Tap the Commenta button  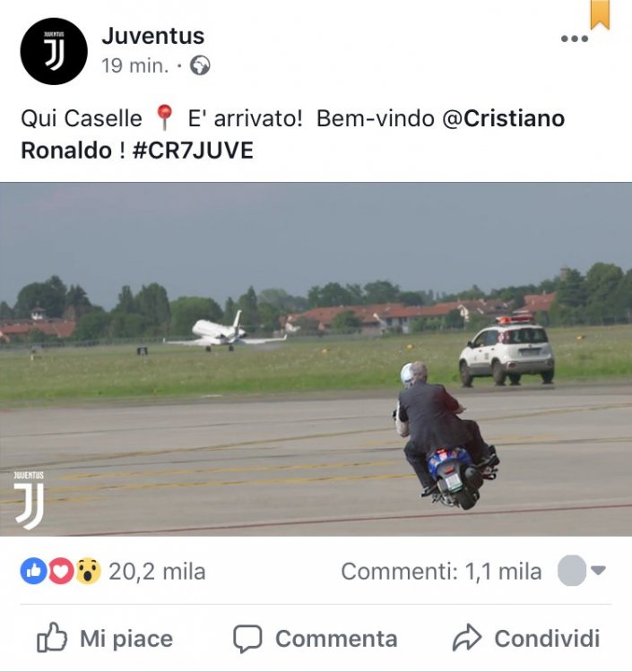(316, 638)
